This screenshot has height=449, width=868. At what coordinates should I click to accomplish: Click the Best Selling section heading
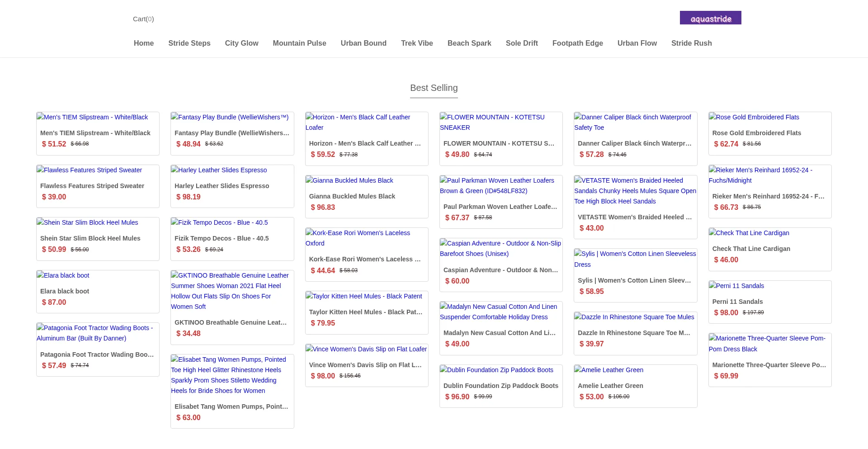click(x=434, y=88)
